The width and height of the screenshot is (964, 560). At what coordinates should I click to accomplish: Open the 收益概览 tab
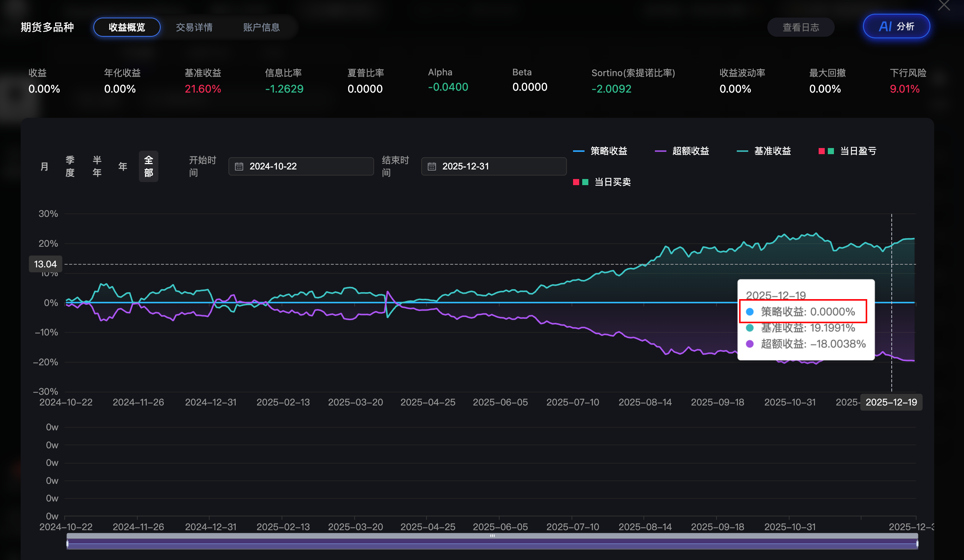[x=127, y=27]
